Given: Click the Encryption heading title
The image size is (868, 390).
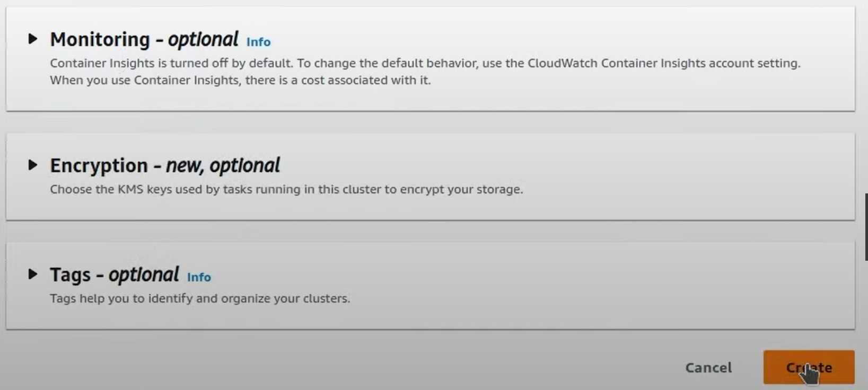Looking at the screenshot, I should click(x=99, y=165).
